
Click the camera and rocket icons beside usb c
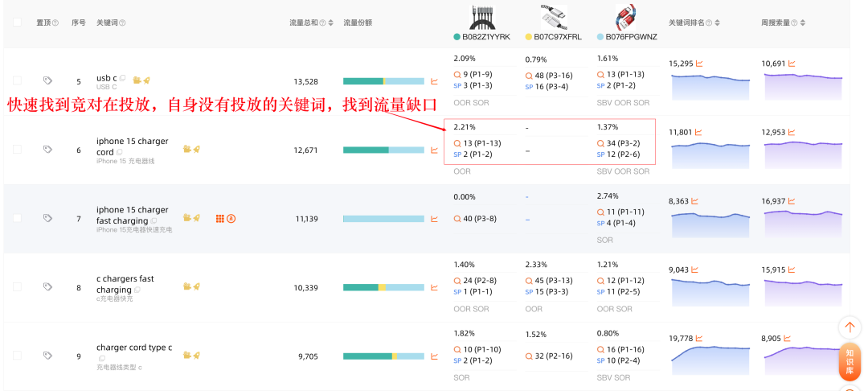[141, 80]
